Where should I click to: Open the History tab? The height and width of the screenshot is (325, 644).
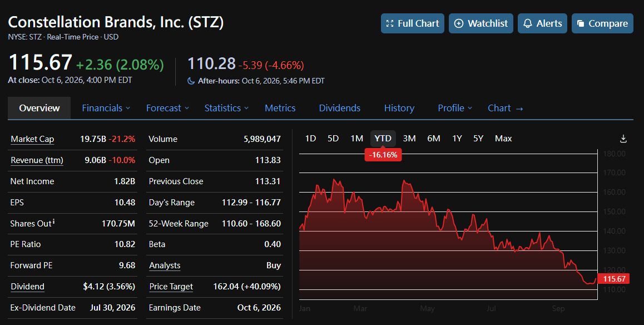[x=399, y=108]
